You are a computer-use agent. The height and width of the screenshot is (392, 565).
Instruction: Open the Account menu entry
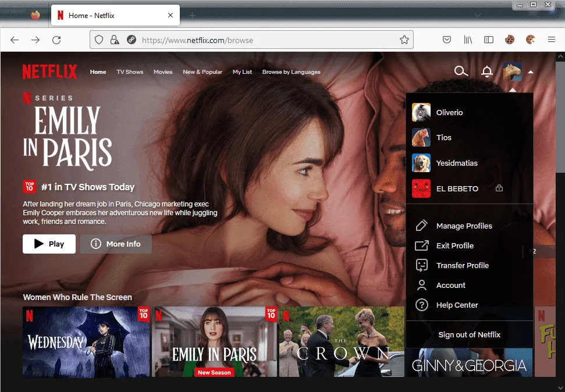click(451, 286)
